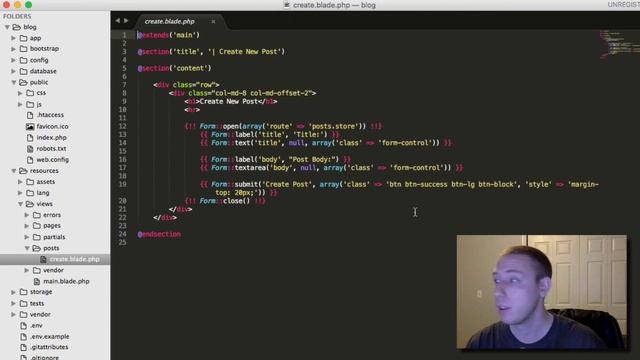Expand the app folder arrow
Viewport: 640px width, 360px height.
click(13, 38)
